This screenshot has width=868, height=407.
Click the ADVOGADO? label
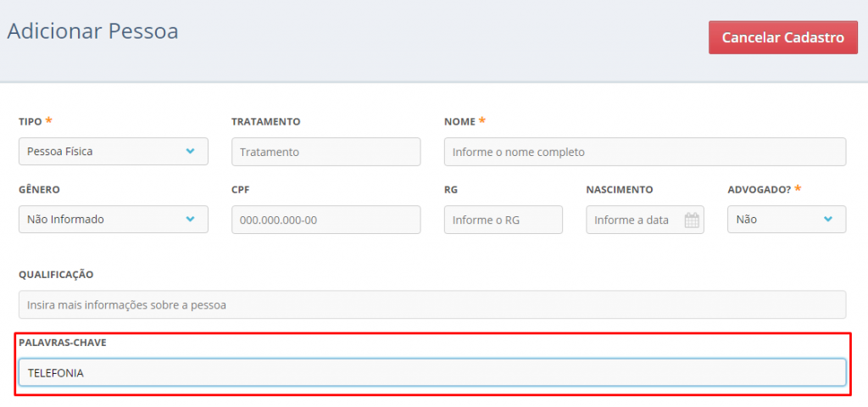point(759,190)
